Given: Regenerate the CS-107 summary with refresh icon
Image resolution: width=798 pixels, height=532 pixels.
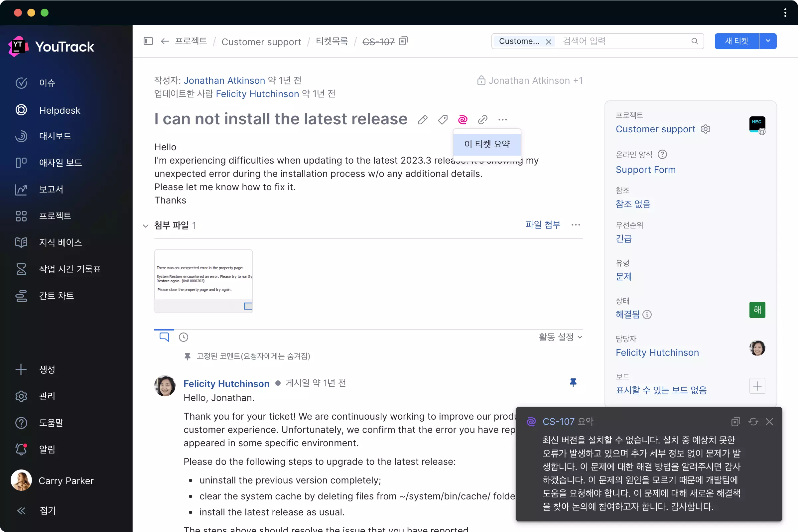Looking at the screenshot, I should click(753, 421).
